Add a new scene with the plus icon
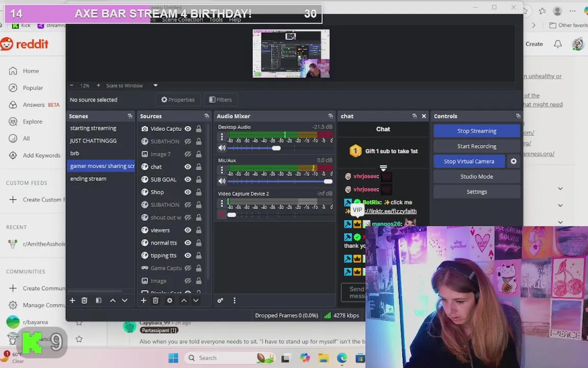Screen dimensions: 588x368 coord(72,301)
